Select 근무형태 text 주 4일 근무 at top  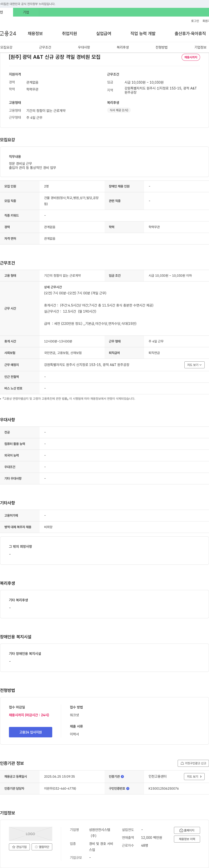(34, 118)
